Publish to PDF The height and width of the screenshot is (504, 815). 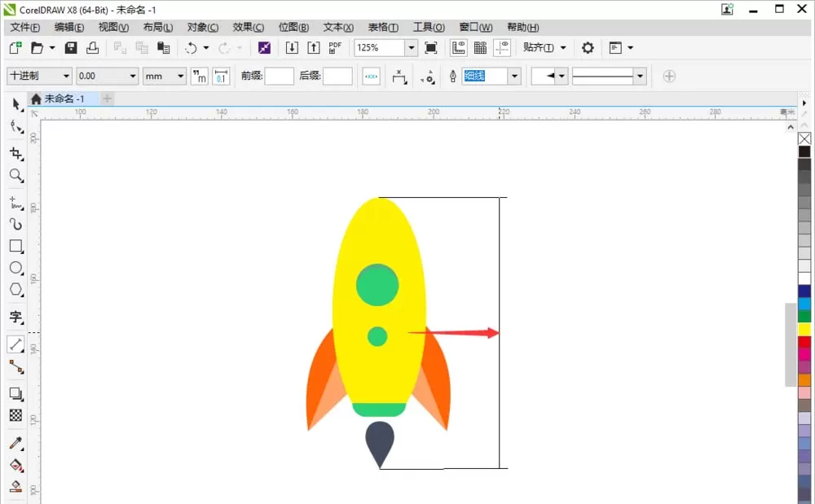click(x=335, y=48)
